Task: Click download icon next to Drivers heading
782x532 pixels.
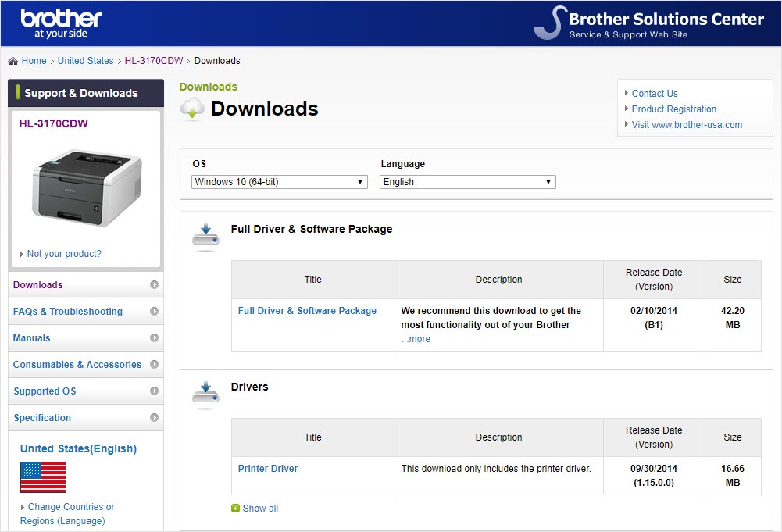Action: pyautogui.click(x=206, y=394)
